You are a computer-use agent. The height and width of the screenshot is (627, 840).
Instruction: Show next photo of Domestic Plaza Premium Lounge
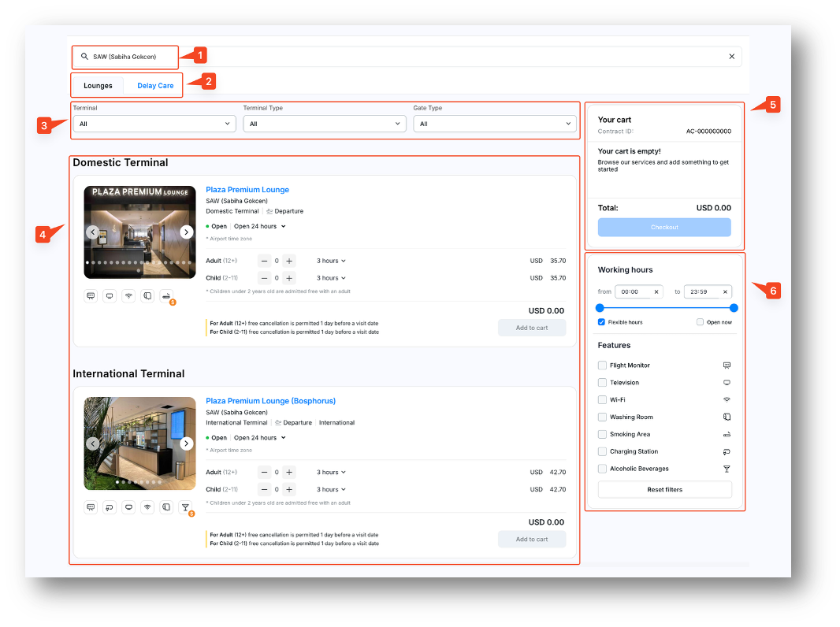tap(186, 232)
